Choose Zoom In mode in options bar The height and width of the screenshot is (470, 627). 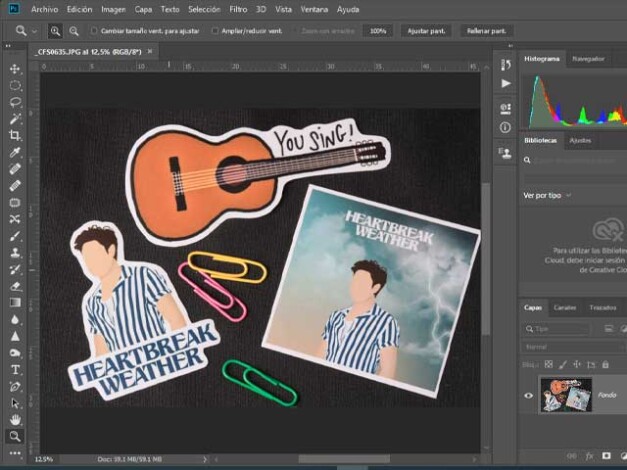pyautogui.click(x=55, y=31)
